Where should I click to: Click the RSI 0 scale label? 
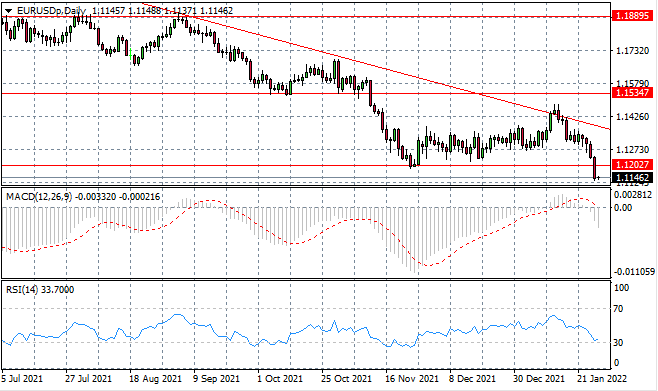(x=616, y=363)
